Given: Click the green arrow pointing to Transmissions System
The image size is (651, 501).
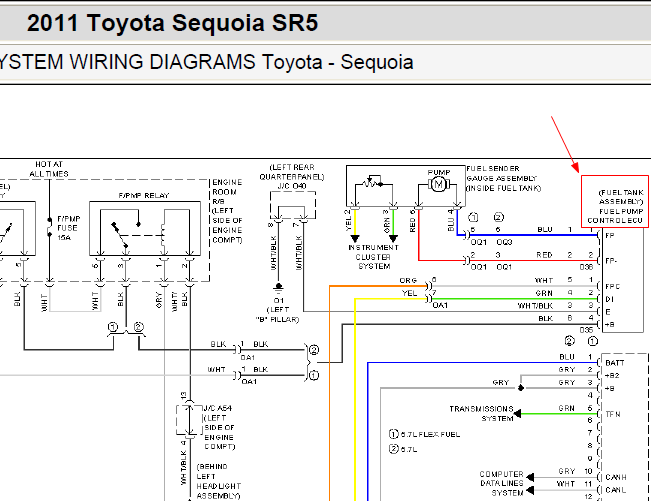Looking at the screenshot, I should click(518, 413).
